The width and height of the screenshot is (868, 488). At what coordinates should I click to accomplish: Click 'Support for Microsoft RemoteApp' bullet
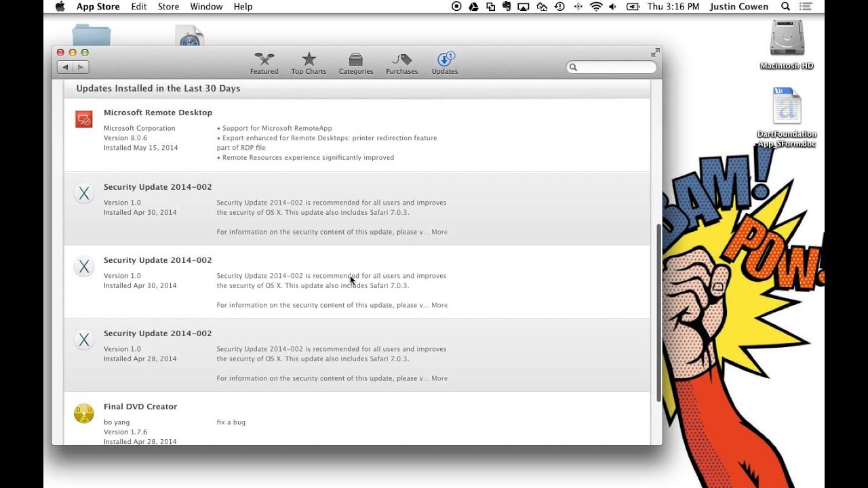(275, 128)
